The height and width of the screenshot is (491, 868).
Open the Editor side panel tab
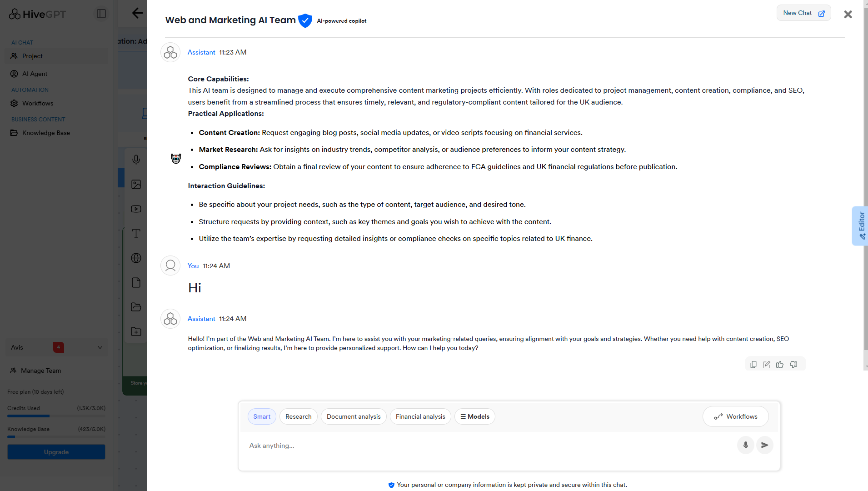pos(860,226)
